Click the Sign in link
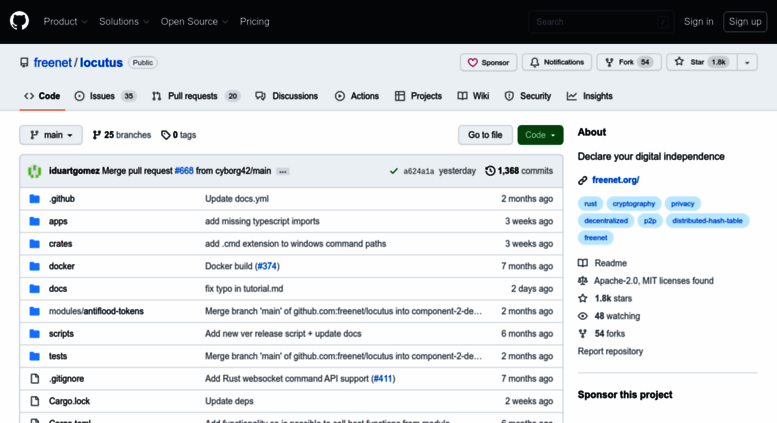The width and height of the screenshot is (777, 423). click(698, 21)
